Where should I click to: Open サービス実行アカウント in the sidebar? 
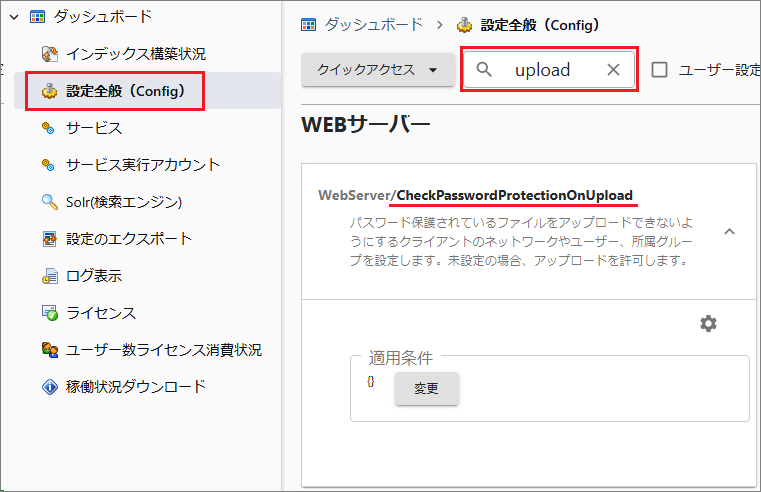[142, 165]
